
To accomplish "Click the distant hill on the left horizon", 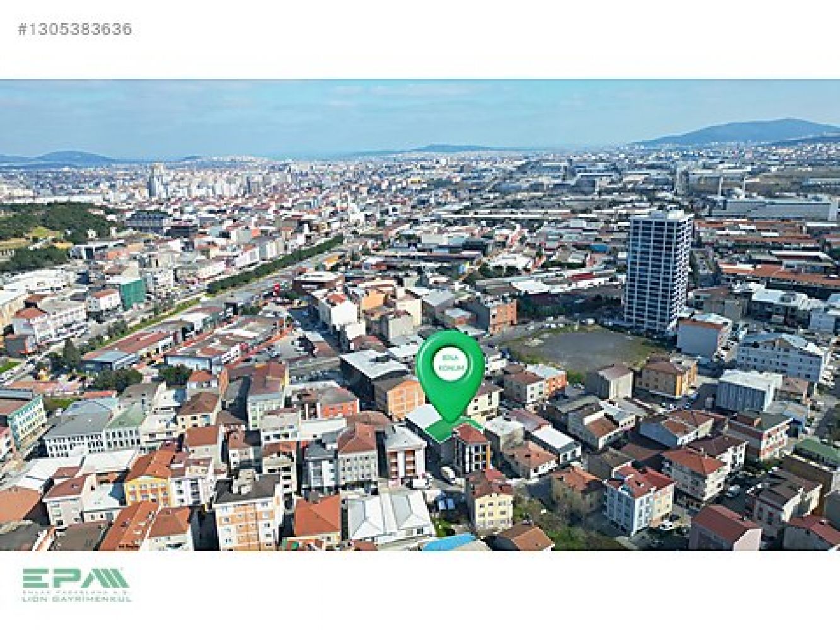I will 69,156.
